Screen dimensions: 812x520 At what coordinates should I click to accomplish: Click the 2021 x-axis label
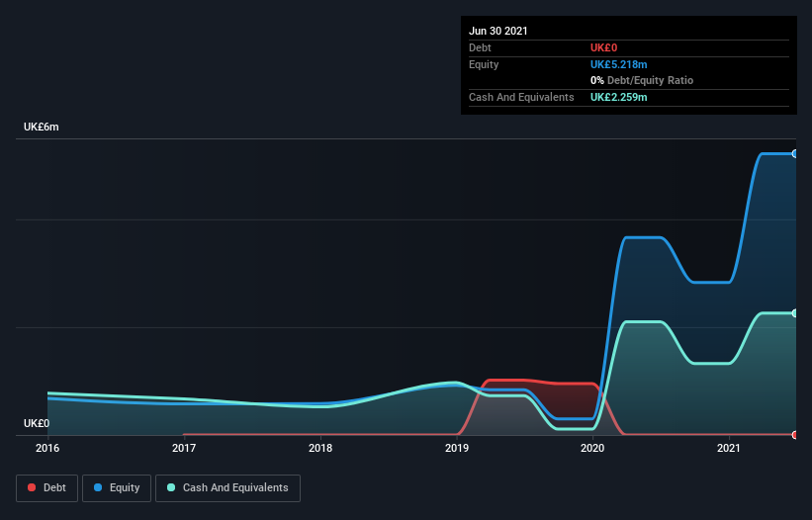click(x=729, y=448)
